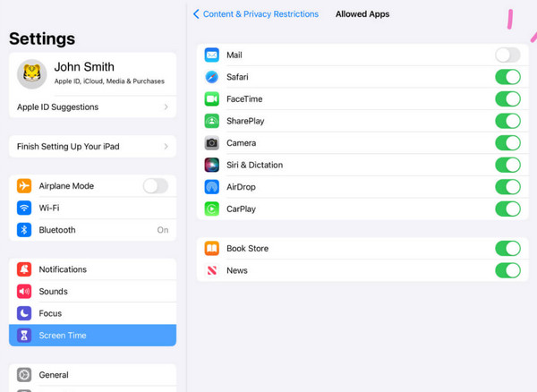Tap the Siri & Dictation icon
The width and height of the screenshot is (537, 392).
point(211,165)
